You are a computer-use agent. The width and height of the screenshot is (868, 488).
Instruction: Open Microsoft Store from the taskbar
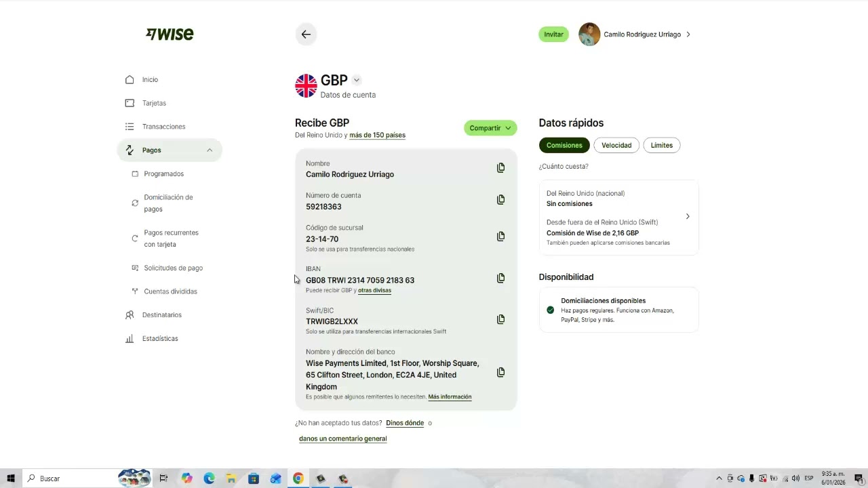tap(254, 479)
